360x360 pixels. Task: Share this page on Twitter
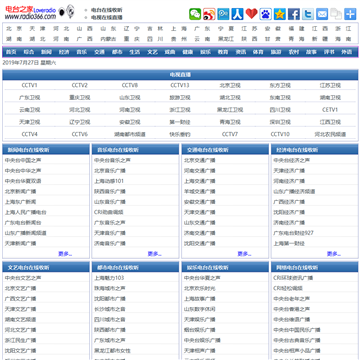pos(308,14)
